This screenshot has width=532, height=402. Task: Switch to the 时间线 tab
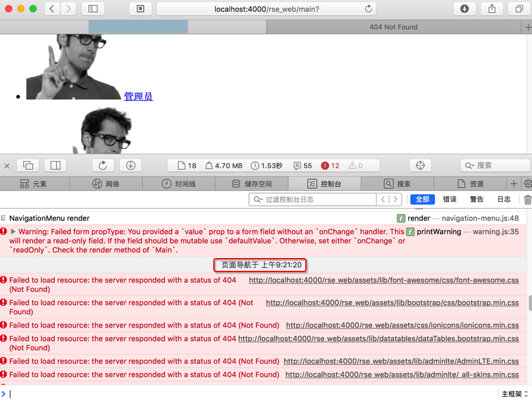click(179, 184)
